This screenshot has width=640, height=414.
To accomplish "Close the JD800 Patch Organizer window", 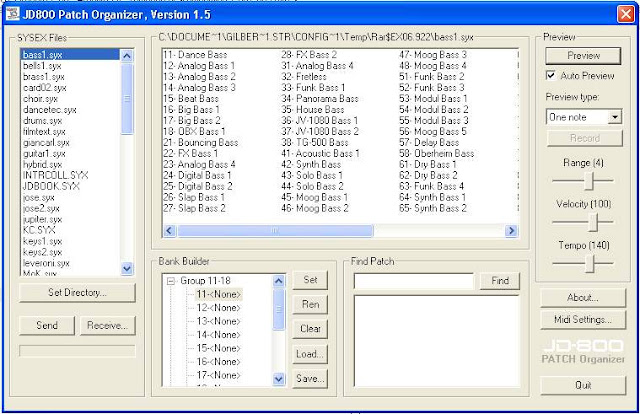I will point(625,14).
